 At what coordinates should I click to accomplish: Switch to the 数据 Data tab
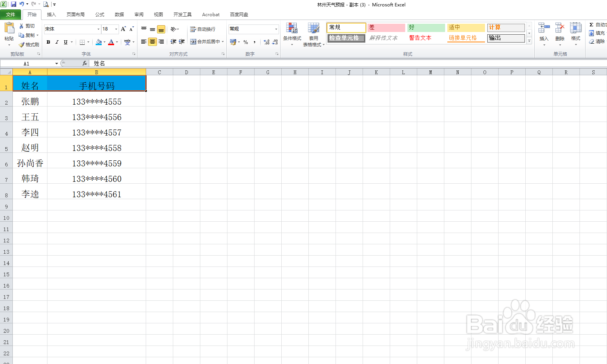tap(119, 15)
